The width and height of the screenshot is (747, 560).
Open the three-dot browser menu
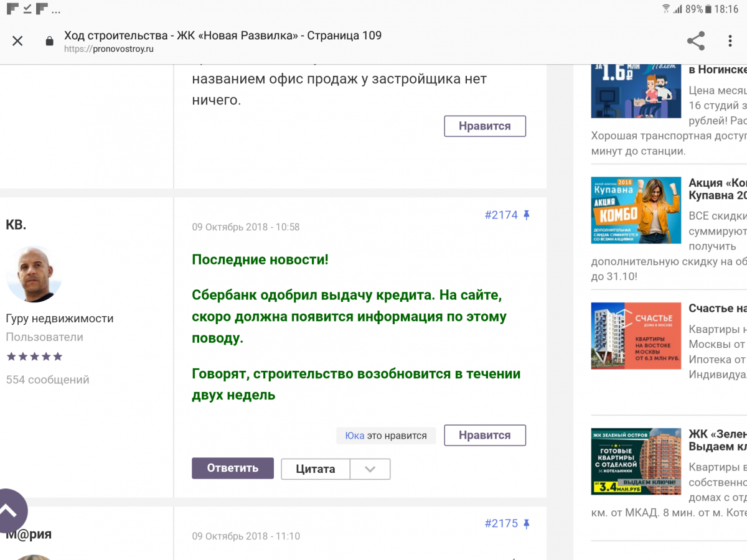tap(730, 41)
